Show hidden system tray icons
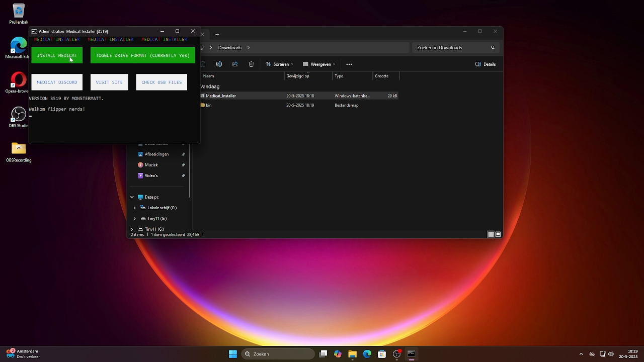 (581, 354)
